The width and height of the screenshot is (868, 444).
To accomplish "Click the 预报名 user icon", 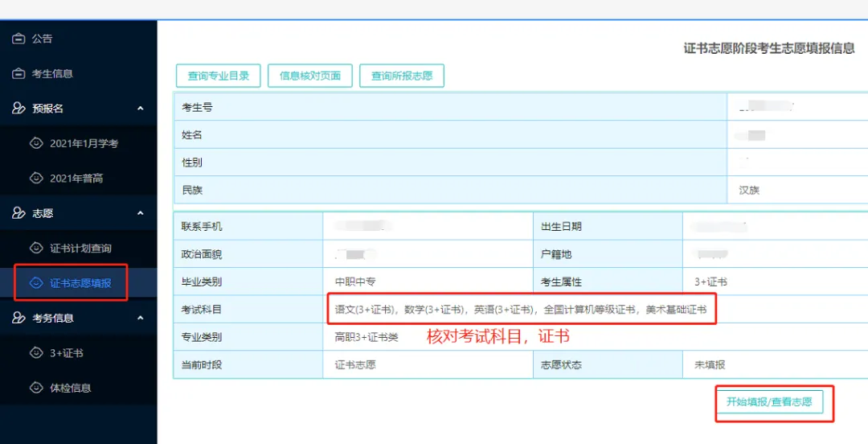I will point(18,109).
